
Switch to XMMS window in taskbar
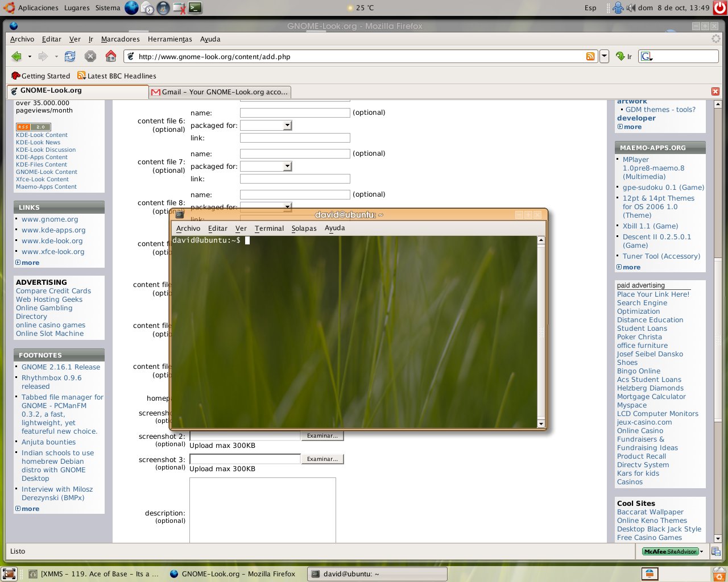(94, 574)
